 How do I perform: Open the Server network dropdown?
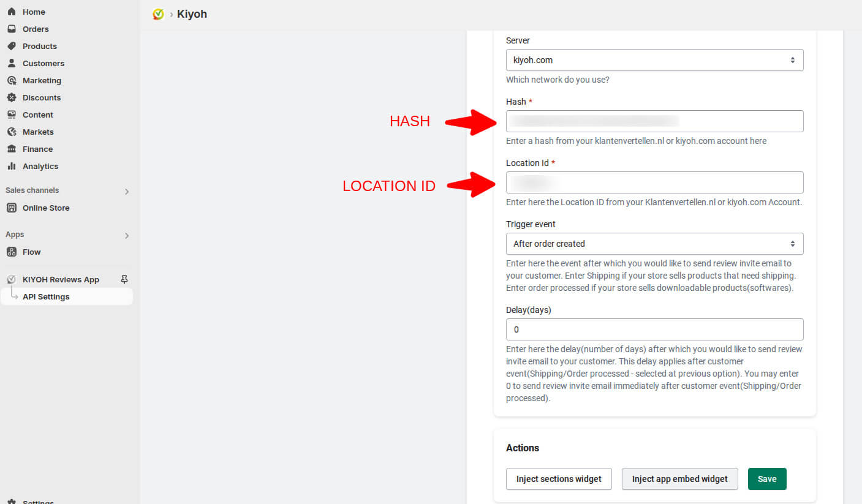pyautogui.click(x=654, y=59)
